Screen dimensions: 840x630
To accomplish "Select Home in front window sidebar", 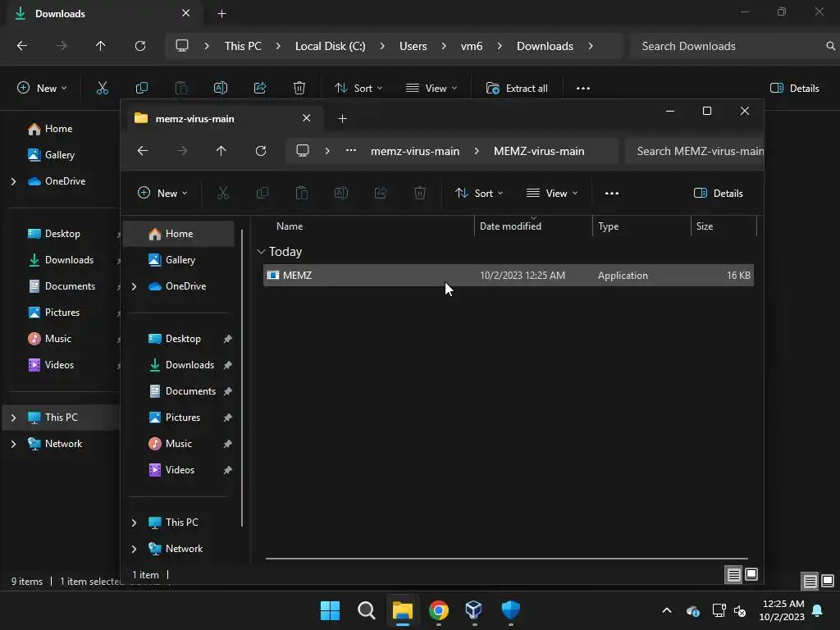I will (x=178, y=234).
